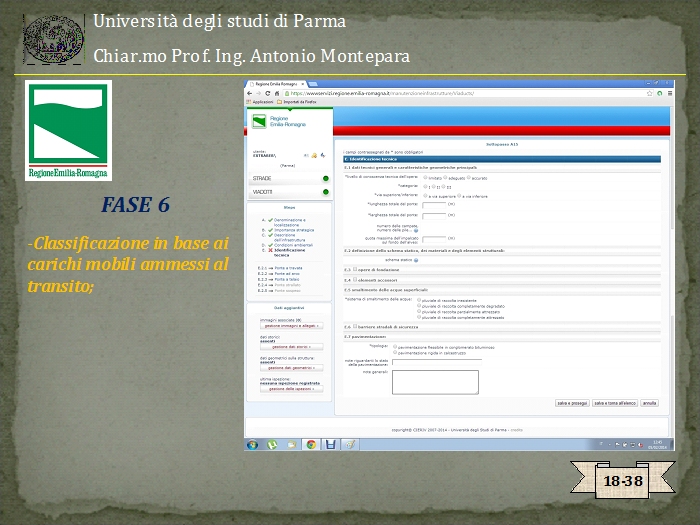Reload the page with the refresh icon
Image resolution: width=700 pixels, height=525 pixels.
(266, 93)
